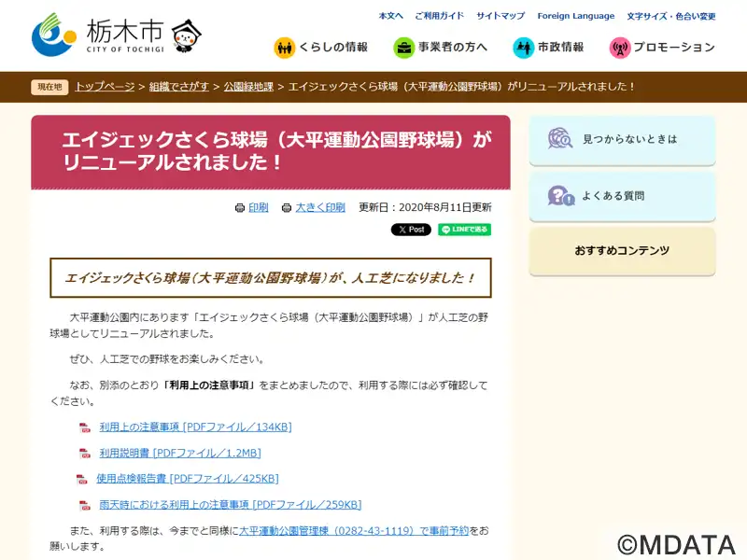The image size is (747, 560).
Task: Click the printer icon beside 印刷
Action: click(240, 207)
